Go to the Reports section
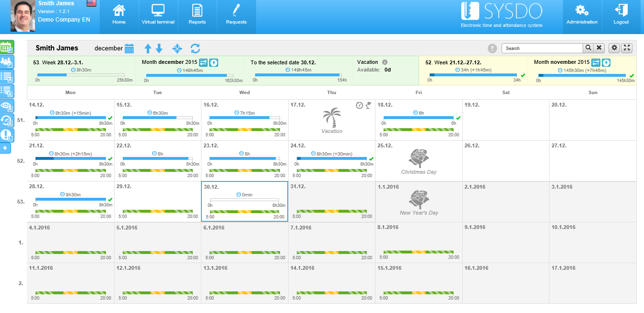The image size is (644, 313). pyautogui.click(x=198, y=17)
